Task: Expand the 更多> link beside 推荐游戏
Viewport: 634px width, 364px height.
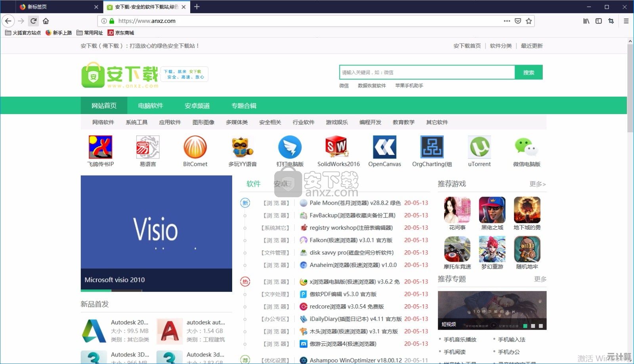Action: pyautogui.click(x=537, y=184)
